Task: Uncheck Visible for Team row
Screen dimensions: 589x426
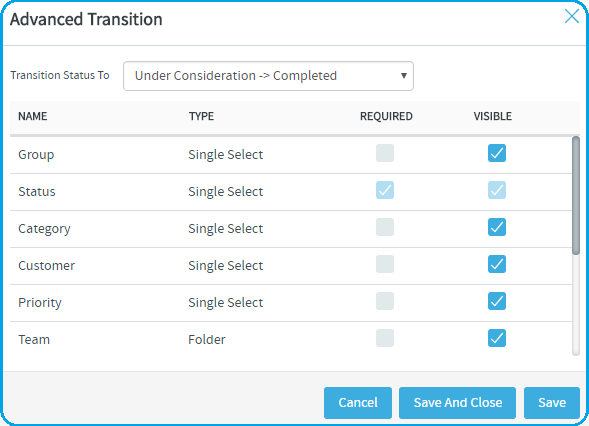Action: click(497, 338)
